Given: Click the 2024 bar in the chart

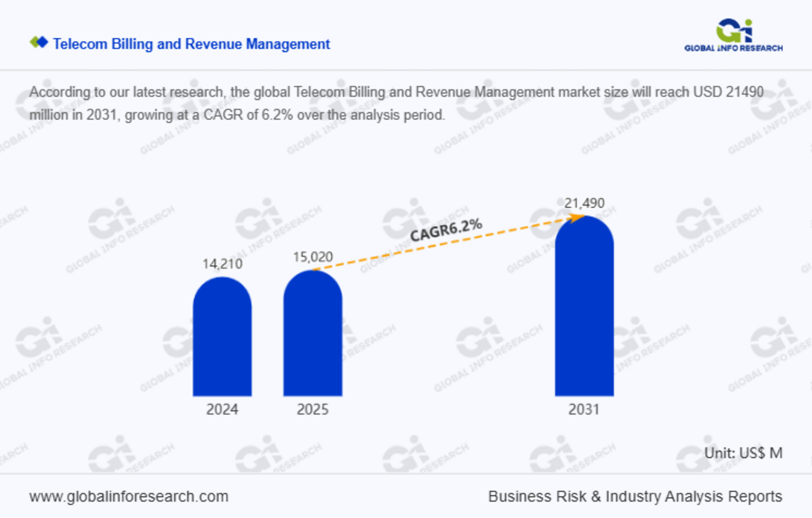Looking at the screenshot, I should (222, 336).
